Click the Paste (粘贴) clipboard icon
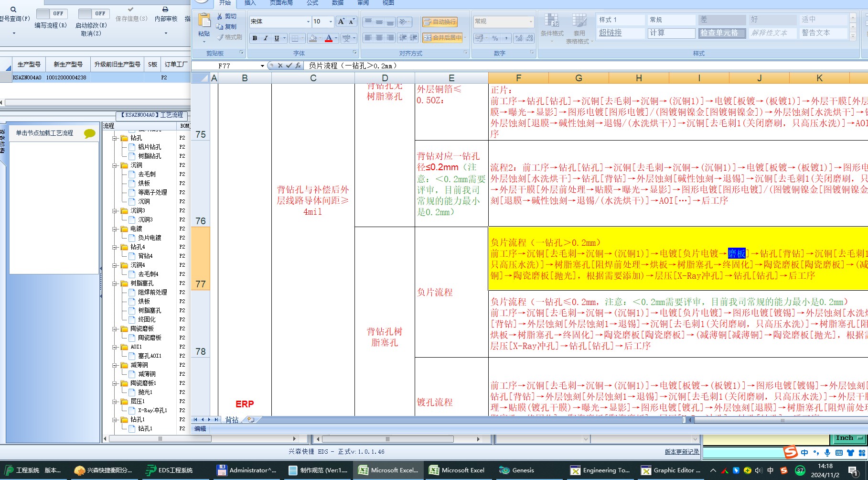This screenshot has height=480, width=868. click(204, 21)
